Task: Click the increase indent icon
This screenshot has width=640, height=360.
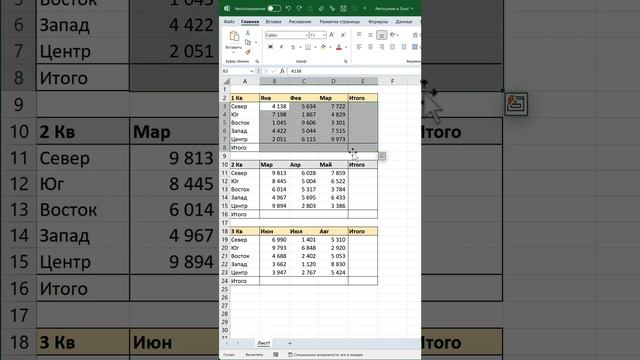Action: click(x=403, y=47)
